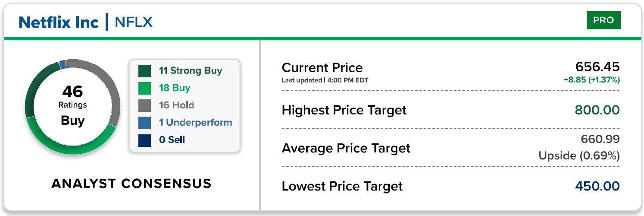Click the Netflix Inc company name
This screenshot has height=216, width=644.
click(x=59, y=22)
